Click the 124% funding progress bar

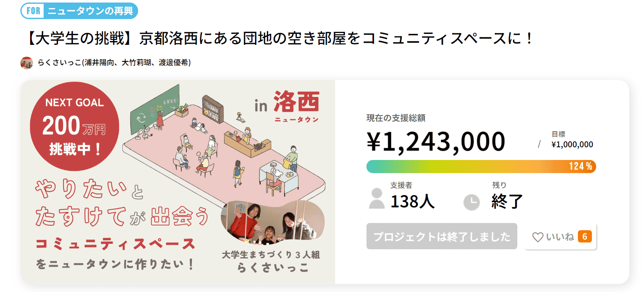pyautogui.click(x=481, y=167)
